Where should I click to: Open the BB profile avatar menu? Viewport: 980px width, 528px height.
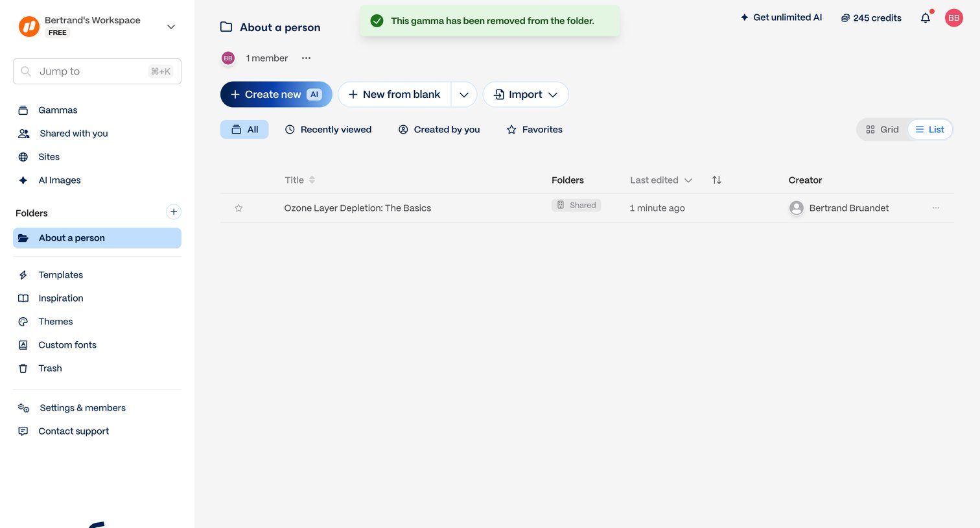coord(954,18)
